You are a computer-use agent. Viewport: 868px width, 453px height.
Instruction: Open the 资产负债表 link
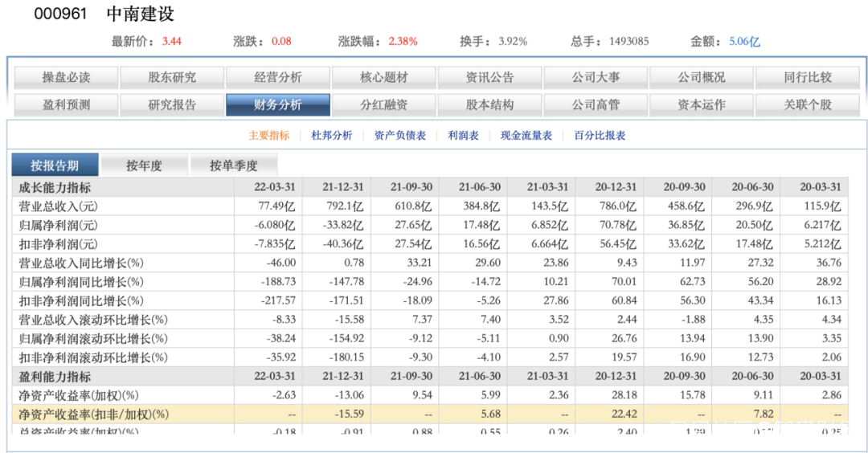pyautogui.click(x=400, y=136)
